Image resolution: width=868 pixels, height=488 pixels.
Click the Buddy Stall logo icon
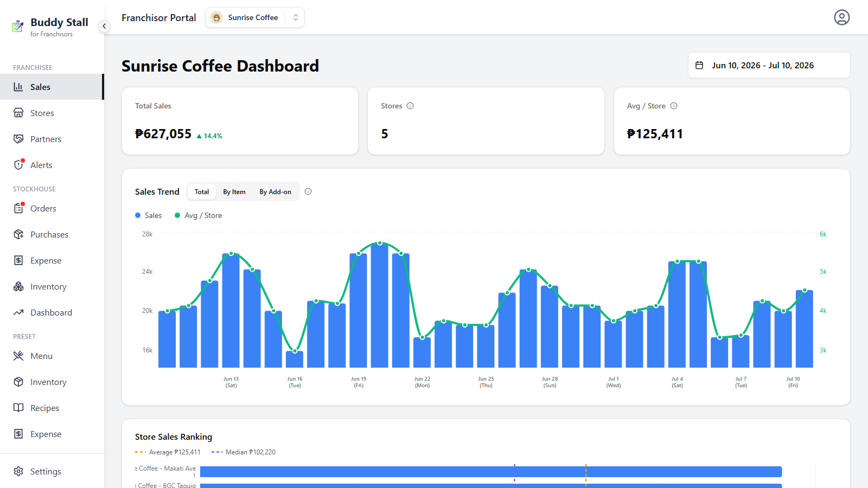(18, 26)
